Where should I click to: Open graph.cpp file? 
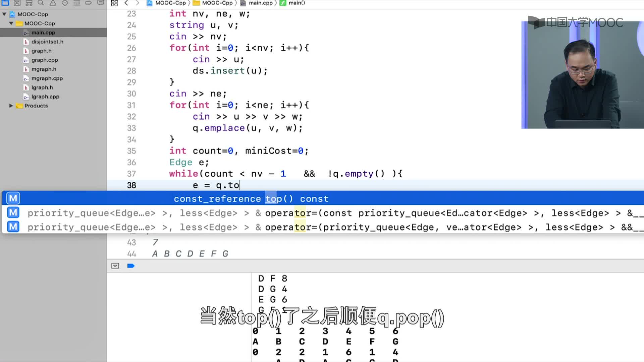pyautogui.click(x=45, y=60)
